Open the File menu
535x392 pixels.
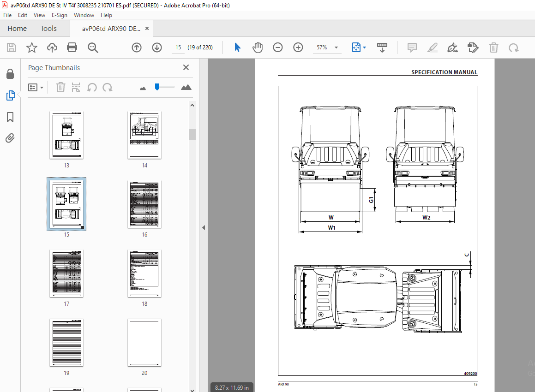(7, 15)
